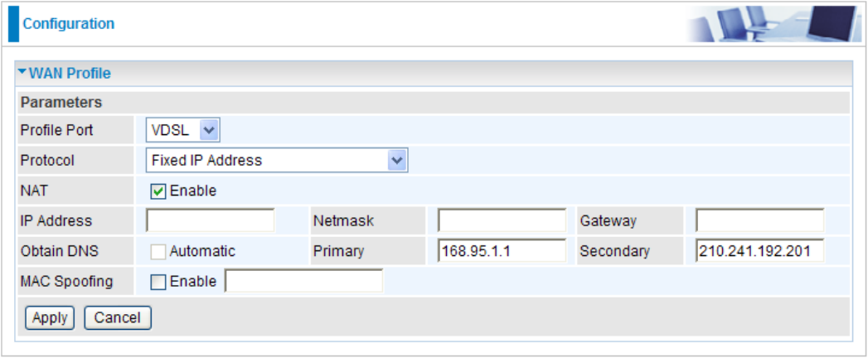This screenshot has height=358, width=868.
Task: Click the WAN Profile section title
Action: 70,74
